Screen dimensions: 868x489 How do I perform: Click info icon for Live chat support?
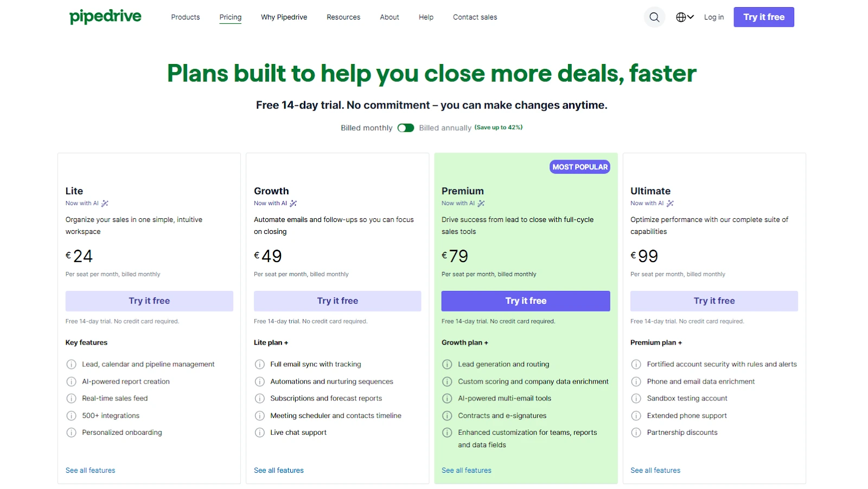coord(260,433)
